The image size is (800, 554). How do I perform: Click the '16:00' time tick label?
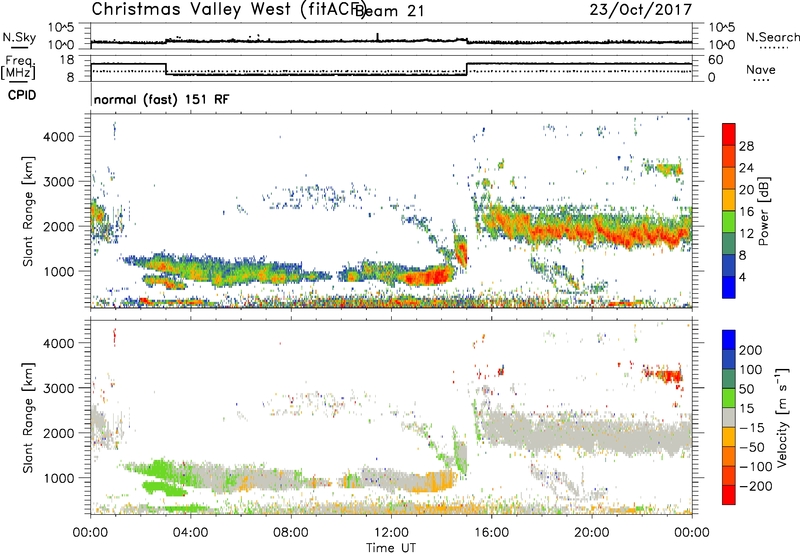click(491, 533)
